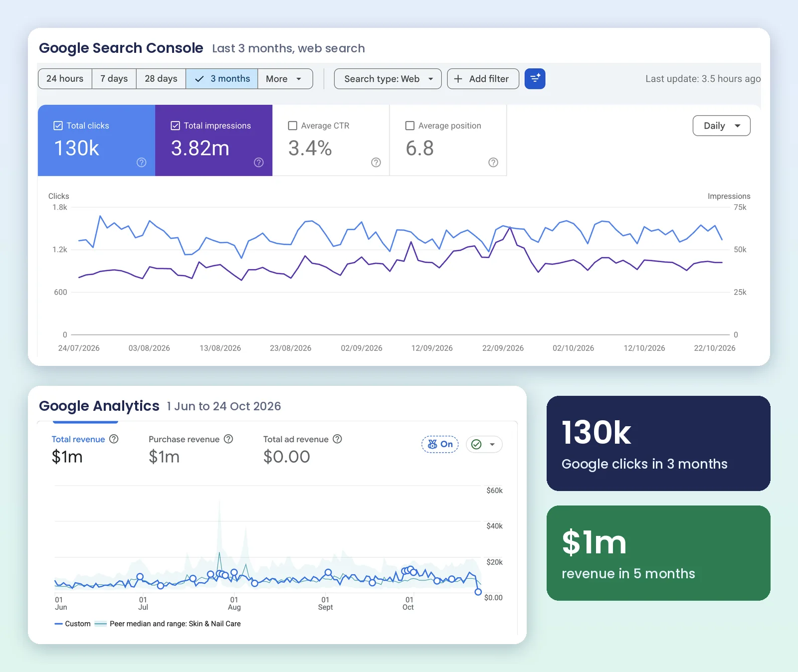Click the 3.82m impressions value
The width and height of the screenshot is (798, 672).
(x=200, y=148)
